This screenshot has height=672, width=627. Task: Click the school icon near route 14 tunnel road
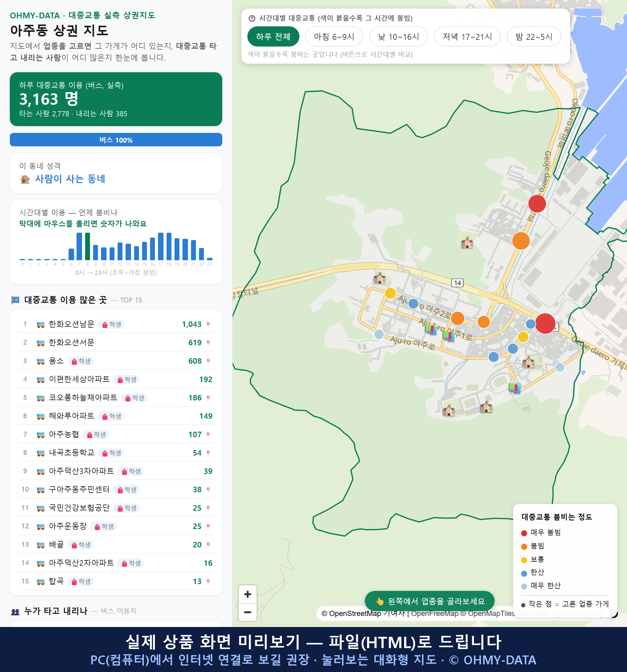tap(379, 278)
